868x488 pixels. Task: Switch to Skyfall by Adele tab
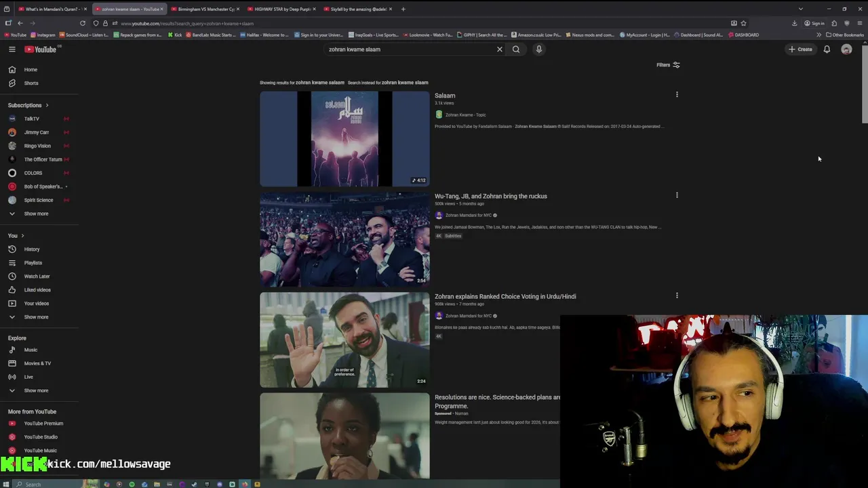[357, 9]
